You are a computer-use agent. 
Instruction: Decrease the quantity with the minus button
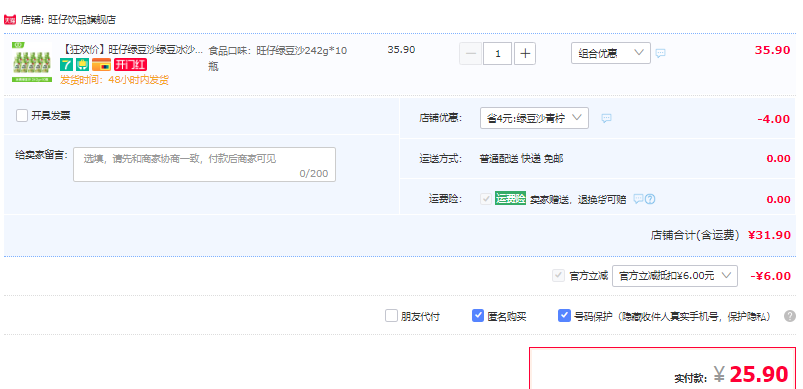pos(471,54)
